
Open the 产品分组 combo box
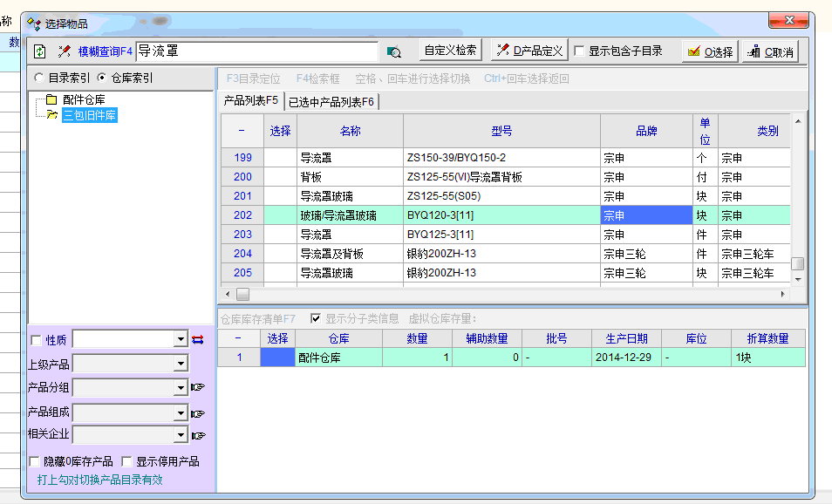point(181,387)
